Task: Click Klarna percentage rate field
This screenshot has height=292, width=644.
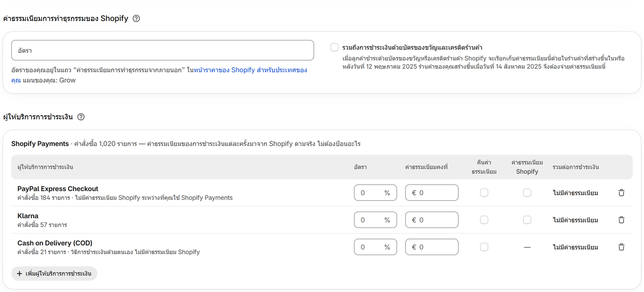Action: click(376, 220)
